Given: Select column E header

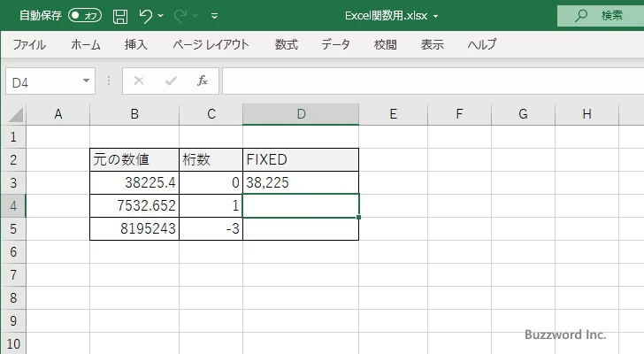Looking at the screenshot, I should pos(393,114).
